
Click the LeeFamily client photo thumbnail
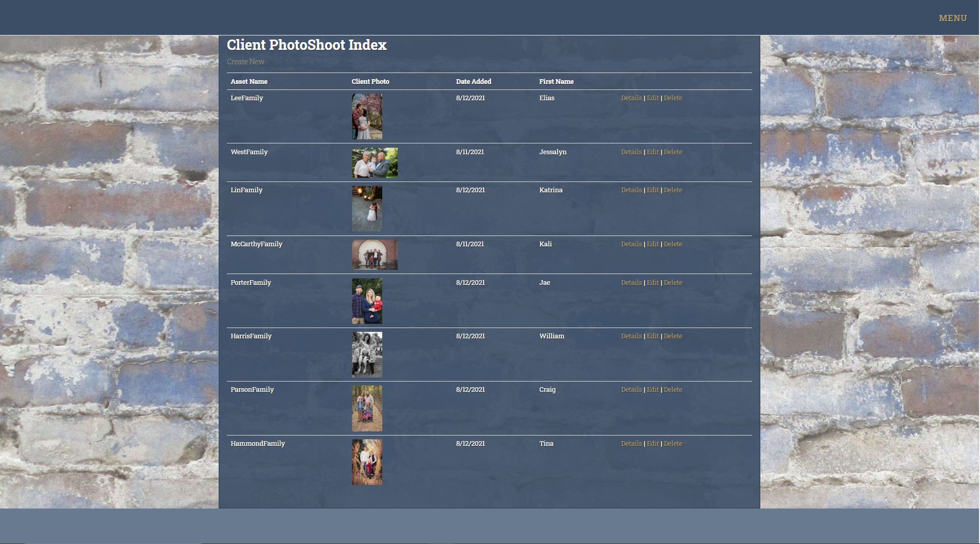point(367,116)
